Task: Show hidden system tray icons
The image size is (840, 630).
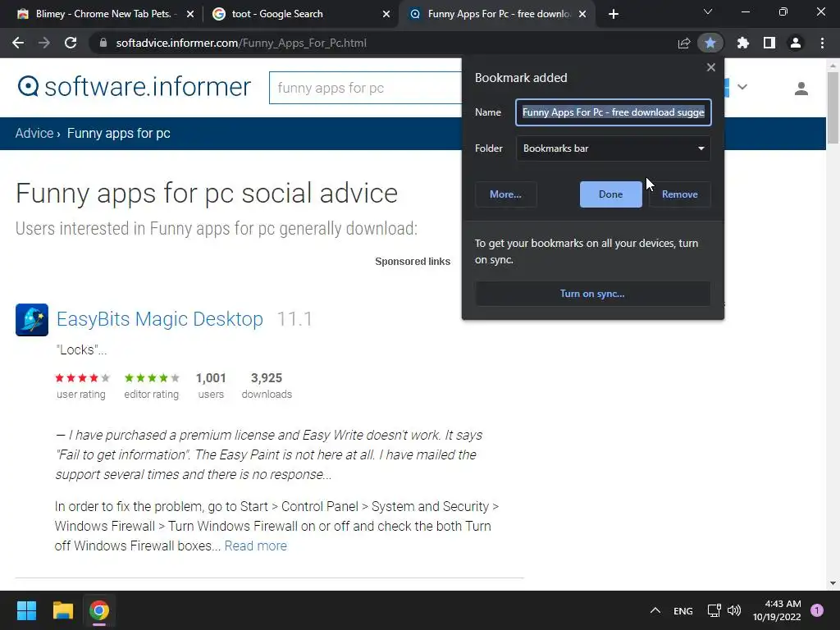Action: 655,610
